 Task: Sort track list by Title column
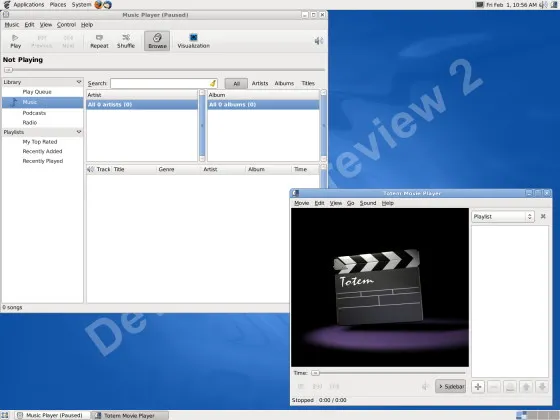pos(135,169)
